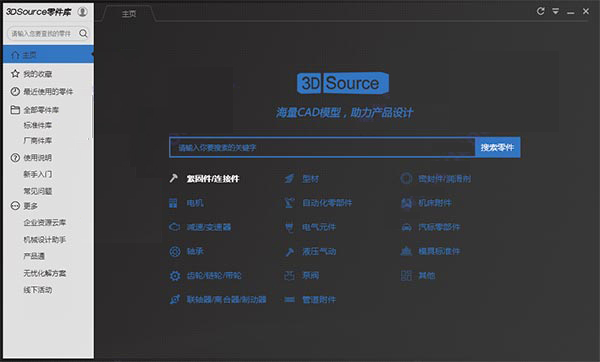This screenshot has height=362, width=600.
Task: Open the user account avatar icon
Action: pyautogui.click(x=82, y=12)
